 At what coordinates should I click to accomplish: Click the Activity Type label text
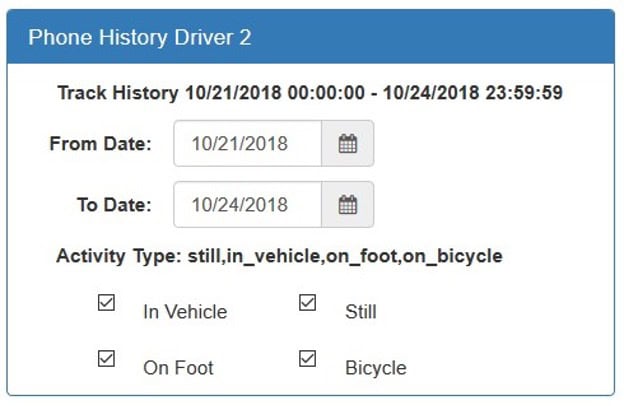(119, 256)
